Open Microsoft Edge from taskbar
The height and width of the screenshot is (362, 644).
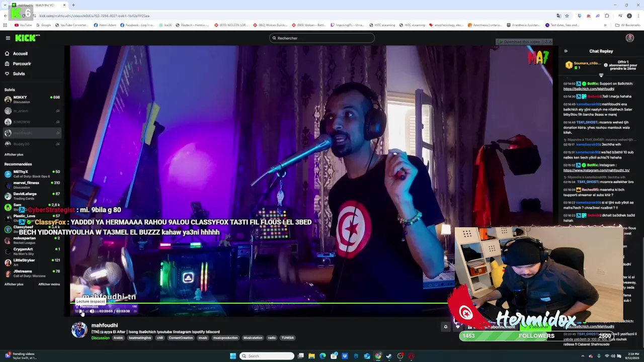(323, 356)
